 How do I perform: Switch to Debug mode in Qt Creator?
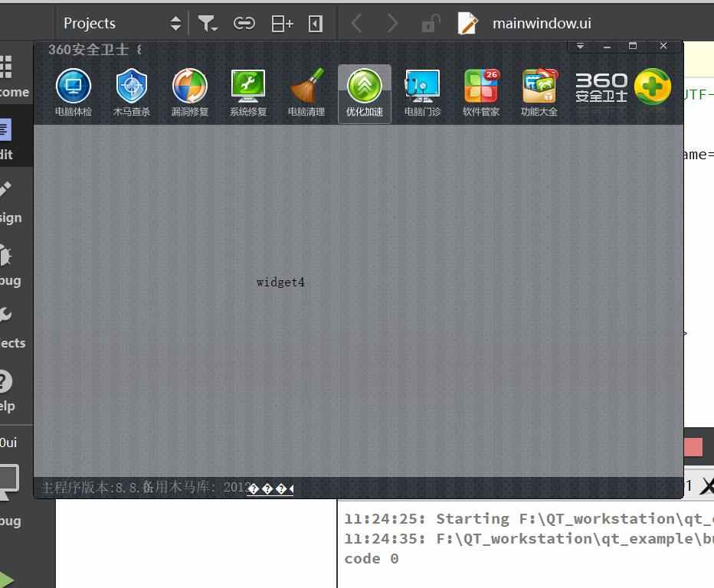11,266
